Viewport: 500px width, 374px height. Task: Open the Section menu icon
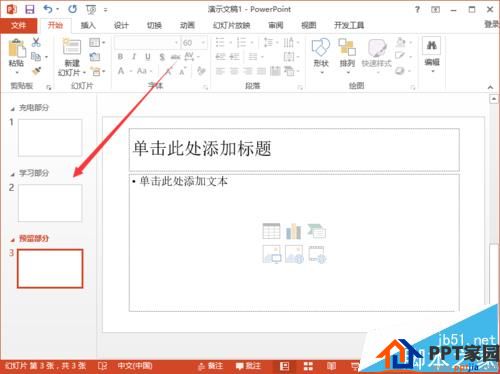coord(96,71)
